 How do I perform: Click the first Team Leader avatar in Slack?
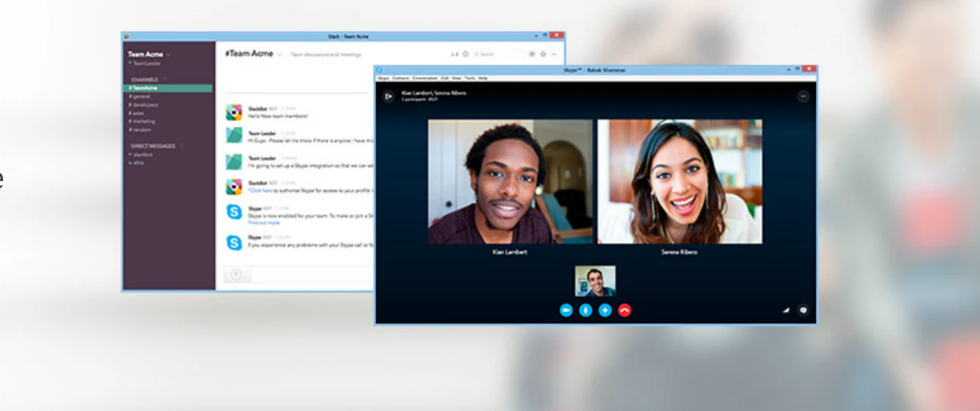click(x=234, y=135)
